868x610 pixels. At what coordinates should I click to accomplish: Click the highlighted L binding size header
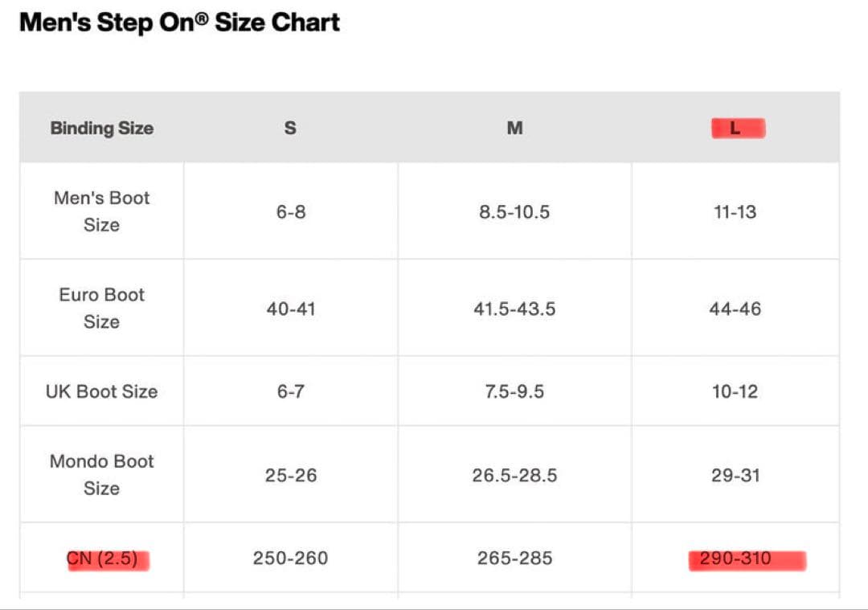pyautogui.click(x=735, y=129)
